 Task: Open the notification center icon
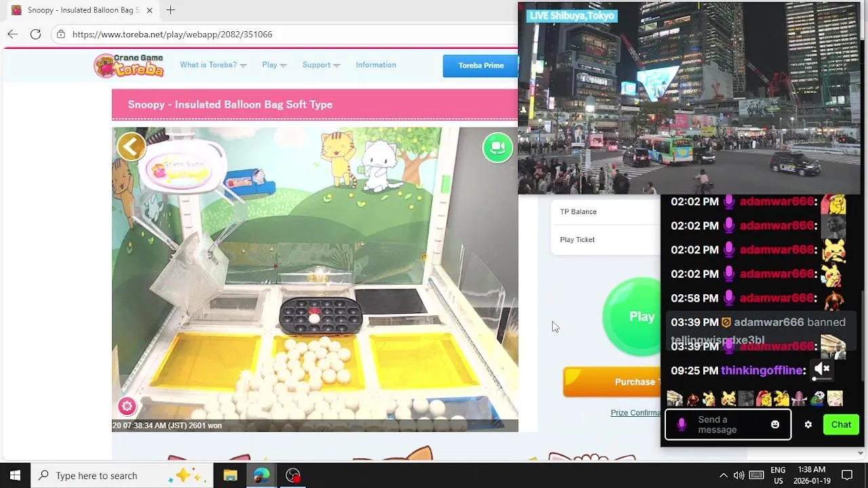(x=847, y=475)
